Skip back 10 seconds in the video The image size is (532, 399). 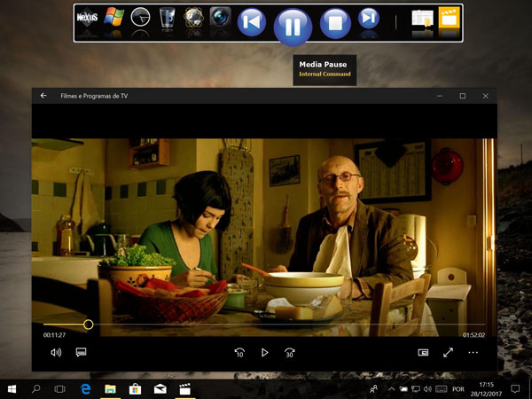point(239,352)
